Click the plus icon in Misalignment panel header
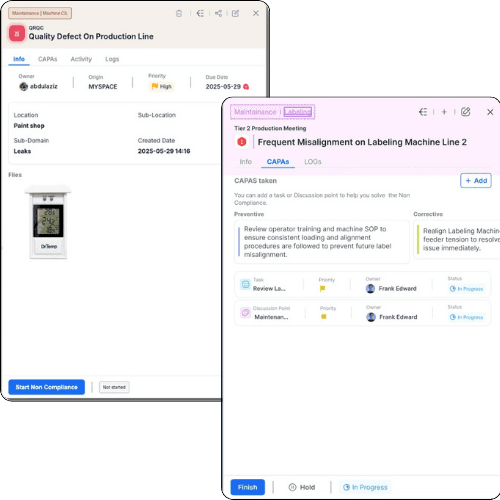Screen dimensions: 500x500 [444, 112]
